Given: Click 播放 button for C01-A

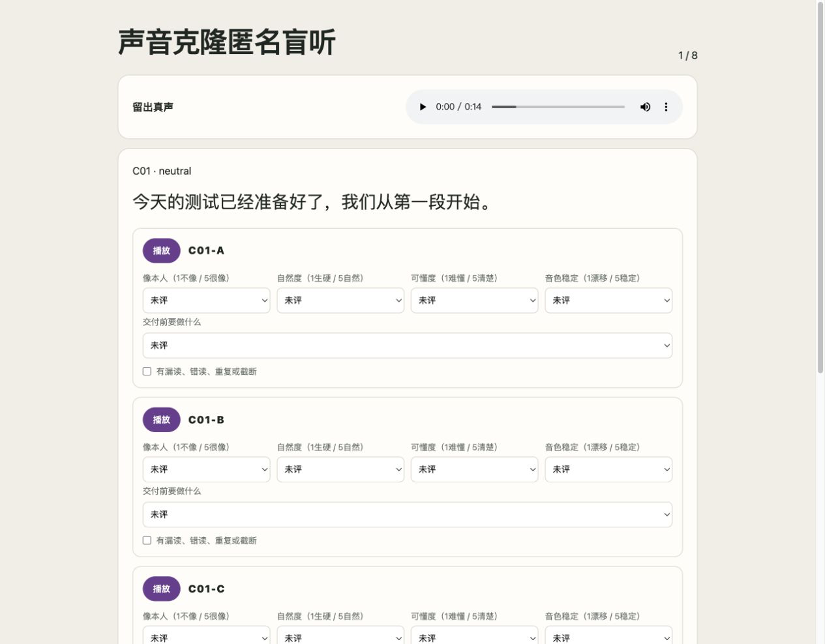Looking at the screenshot, I should tap(161, 250).
